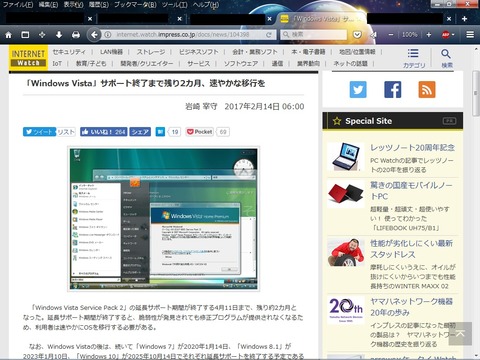Click the Firefox Home icon
This screenshot has width=480, height=360.
[9, 35]
